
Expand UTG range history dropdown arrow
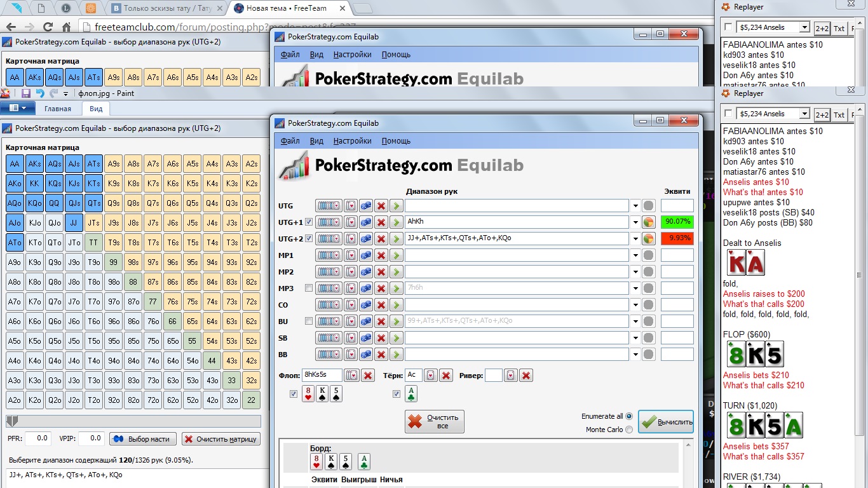pos(635,206)
